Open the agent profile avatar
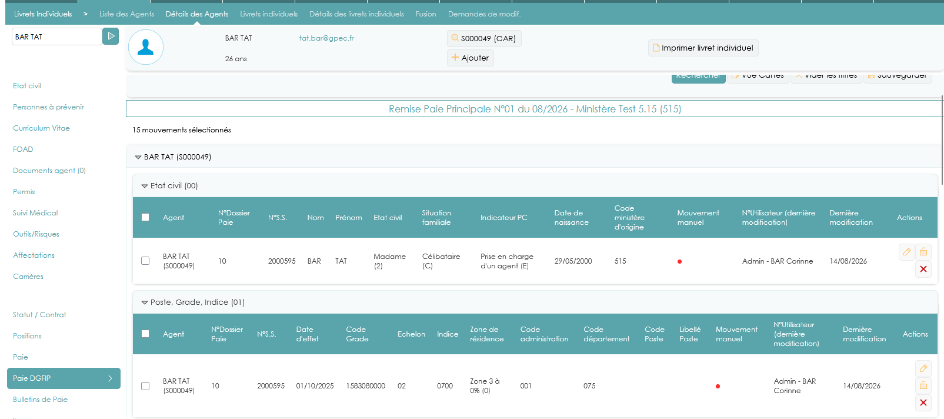944x419 pixels. (x=146, y=47)
